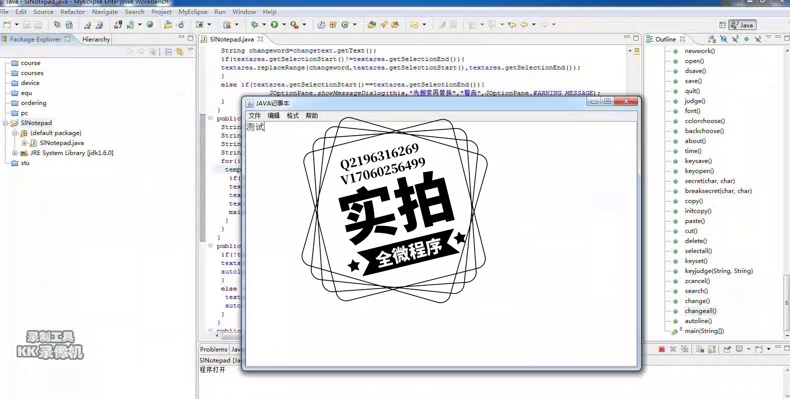Click the red Terminate square in Console
This screenshot has height=399, width=790.
point(662,349)
